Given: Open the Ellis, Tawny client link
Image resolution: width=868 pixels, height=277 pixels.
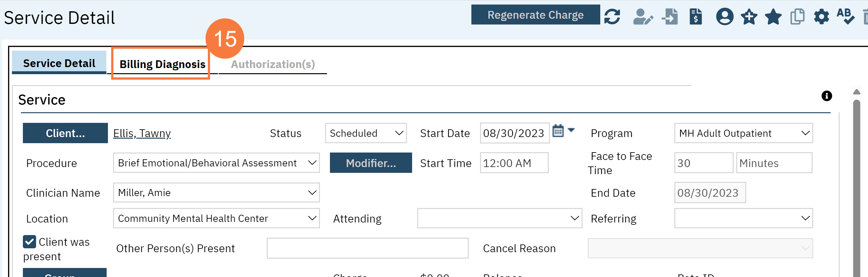Looking at the screenshot, I should (x=142, y=133).
